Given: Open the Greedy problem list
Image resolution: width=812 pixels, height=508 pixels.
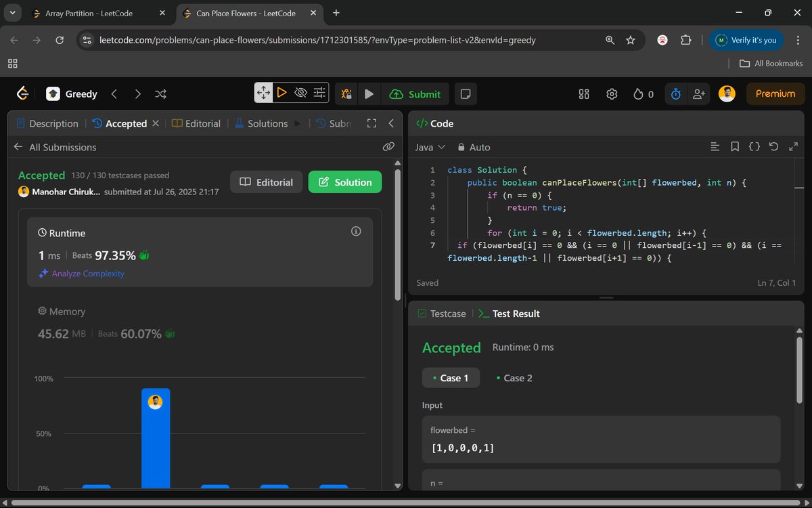Looking at the screenshot, I should [72, 94].
